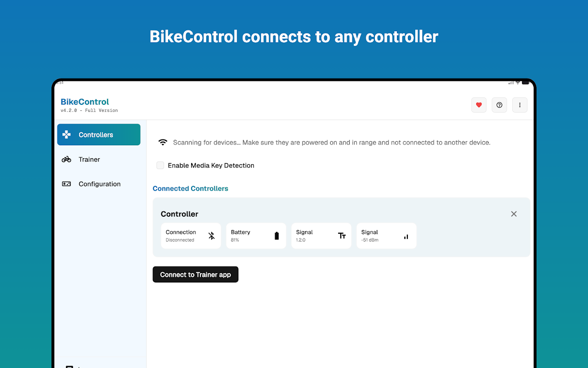Click the red heart icon button
Screen dimensions: 588x368
(x=479, y=105)
